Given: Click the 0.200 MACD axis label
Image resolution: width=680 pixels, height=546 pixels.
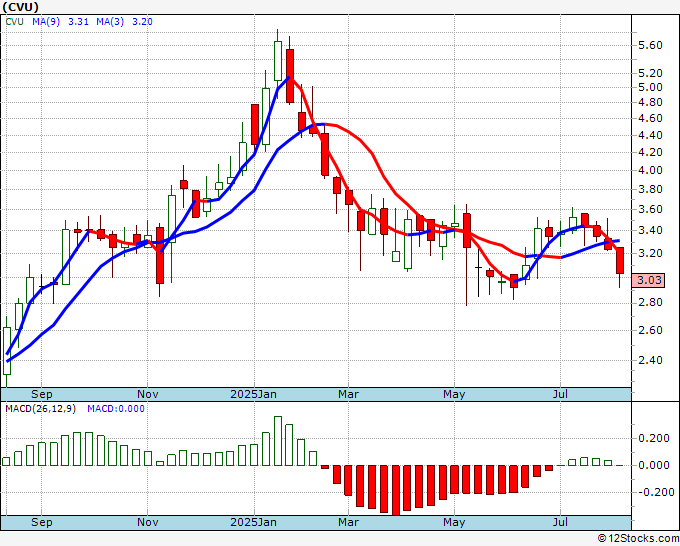Looking at the screenshot, I should point(654,438).
